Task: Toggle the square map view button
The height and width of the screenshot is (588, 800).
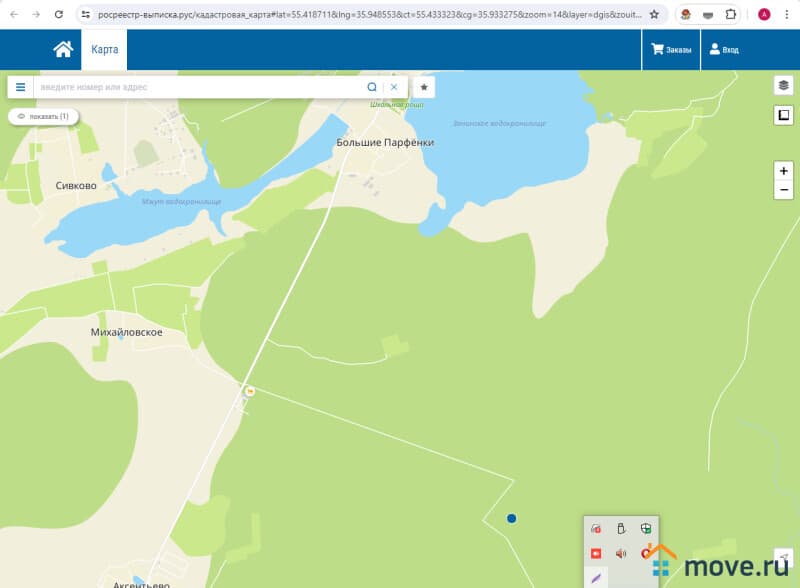Action: [784, 115]
